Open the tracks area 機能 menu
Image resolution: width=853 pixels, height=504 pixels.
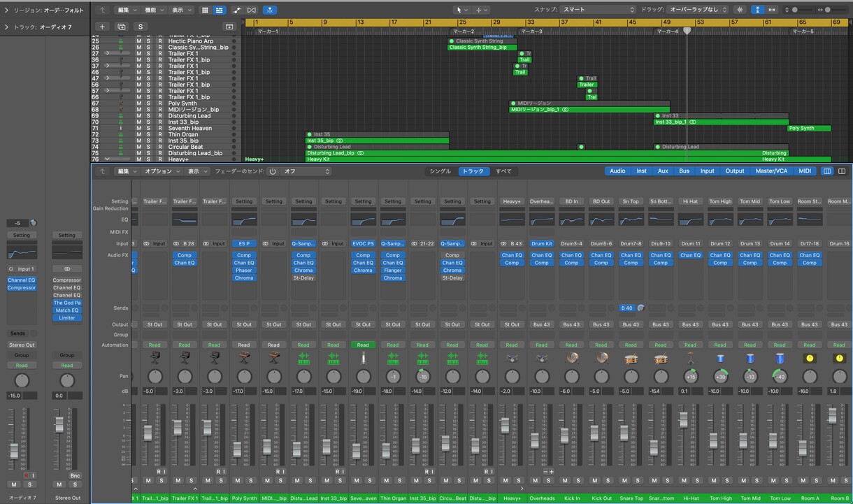coord(153,10)
